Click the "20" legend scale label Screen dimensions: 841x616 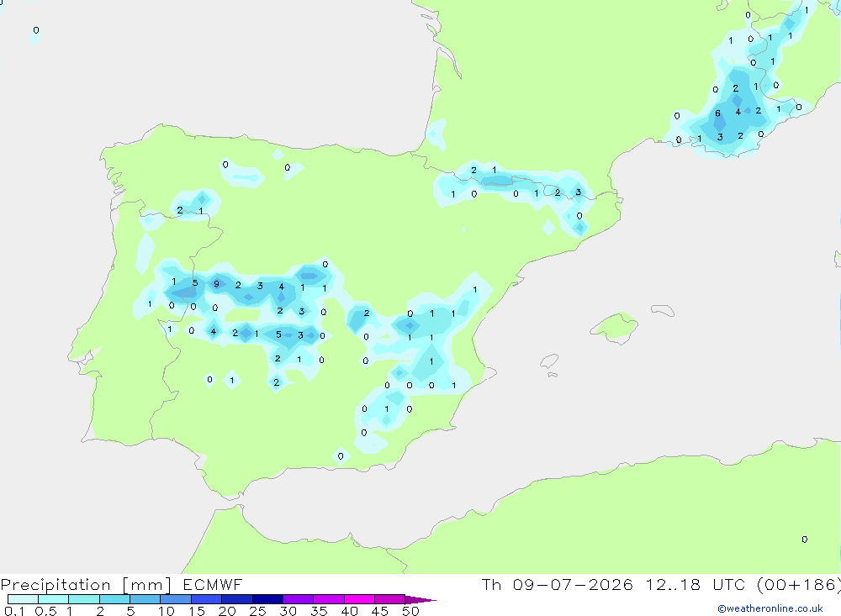coord(227,611)
